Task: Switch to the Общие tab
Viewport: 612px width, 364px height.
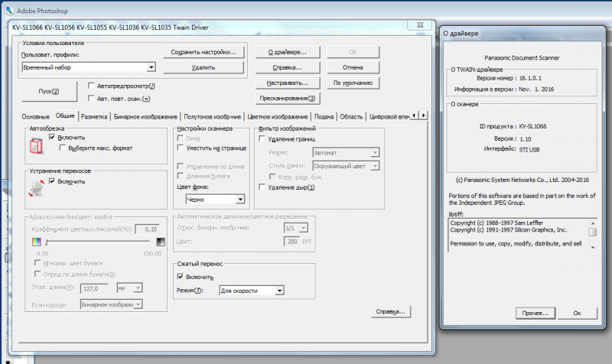Action: tap(65, 115)
